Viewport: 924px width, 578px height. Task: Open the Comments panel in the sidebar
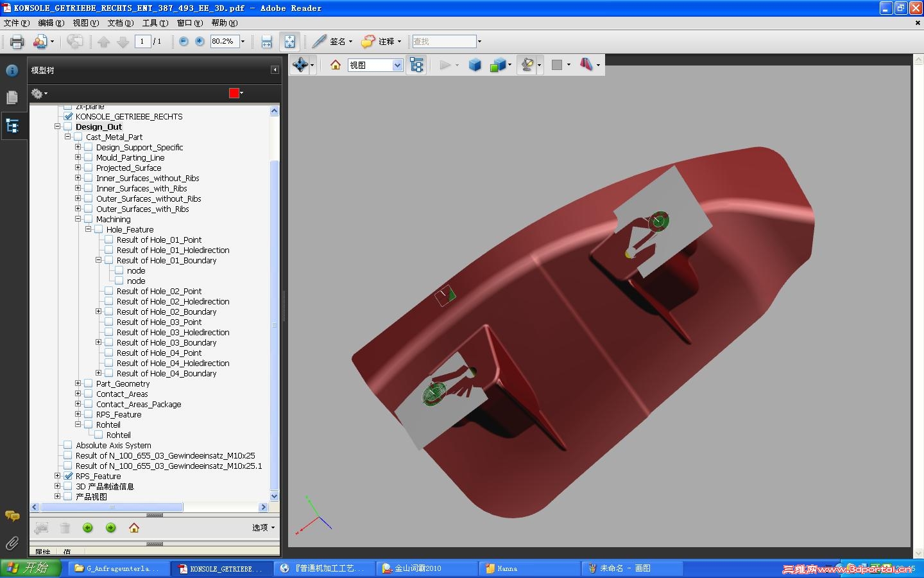click(12, 516)
